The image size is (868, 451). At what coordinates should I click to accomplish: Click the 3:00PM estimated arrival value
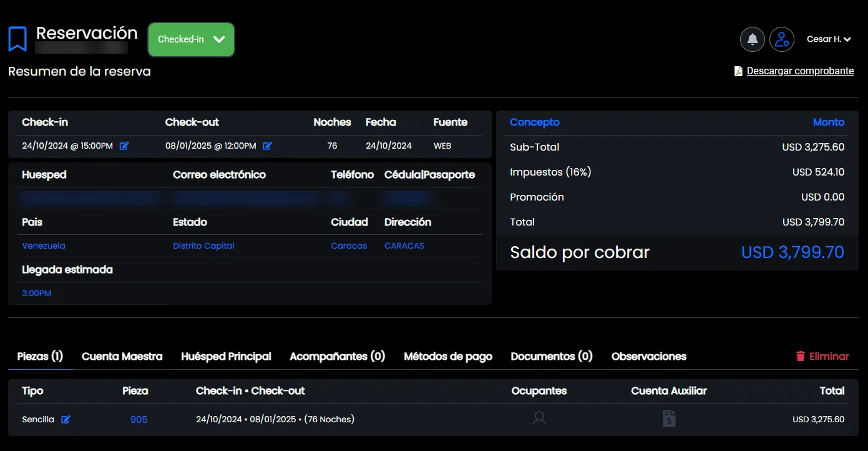coord(37,293)
